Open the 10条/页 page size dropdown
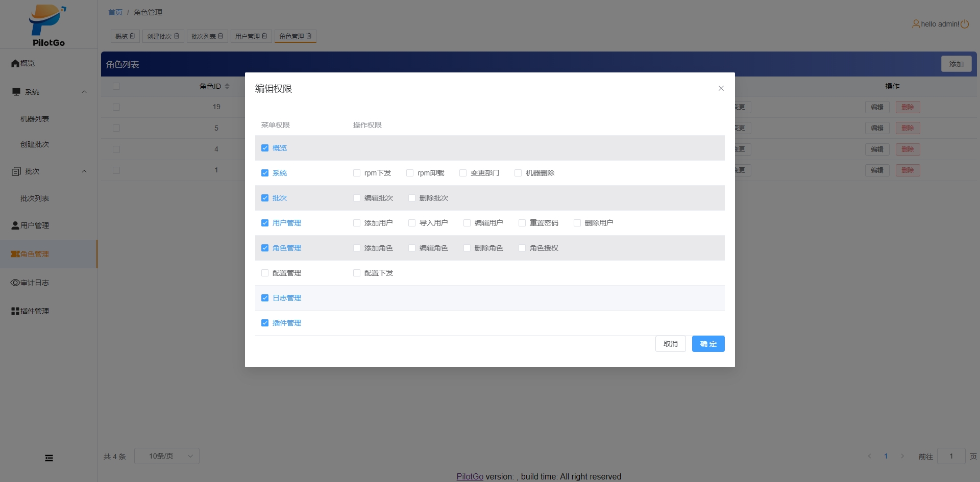This screenshot has height=482, width=980. (x=166, y=456)
